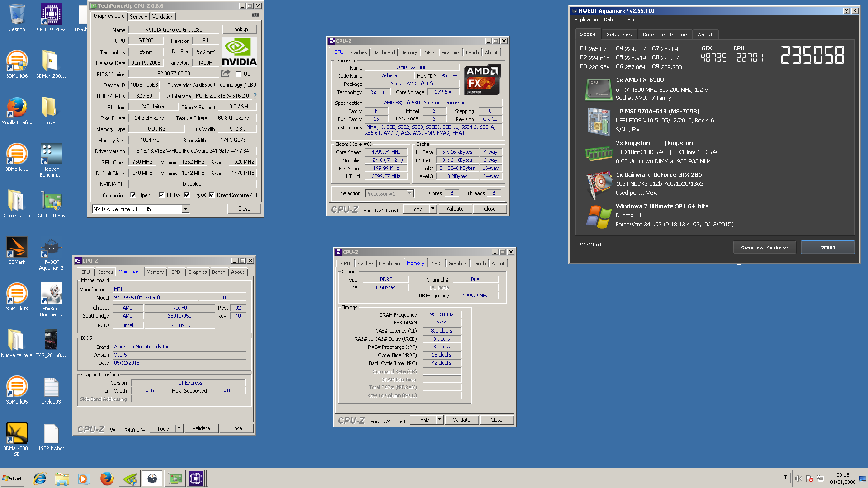The height and width of the screenshot is (488, 868).
Task: Open Windows Media Player from the taskbar
Action: tap(84, 479)
